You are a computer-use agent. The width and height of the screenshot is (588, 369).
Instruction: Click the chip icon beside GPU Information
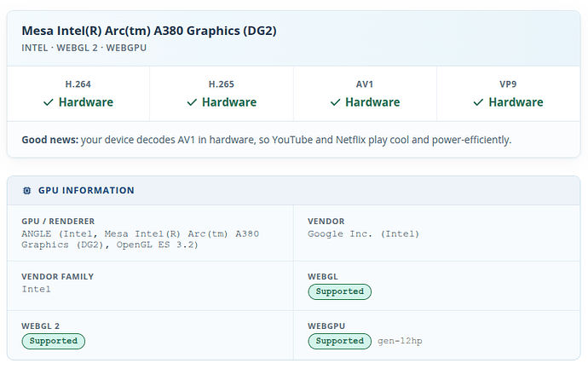click(x=27, y=191)
